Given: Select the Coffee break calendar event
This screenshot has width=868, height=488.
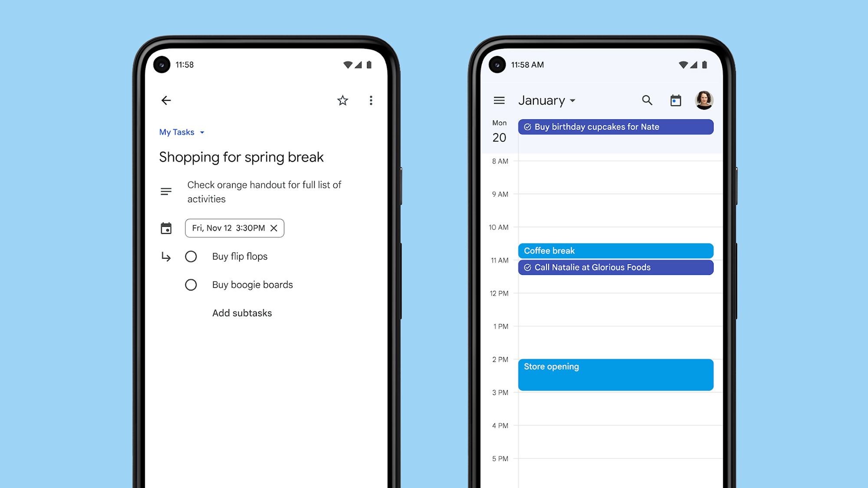Looking at the screenshot, I should 615,250.
